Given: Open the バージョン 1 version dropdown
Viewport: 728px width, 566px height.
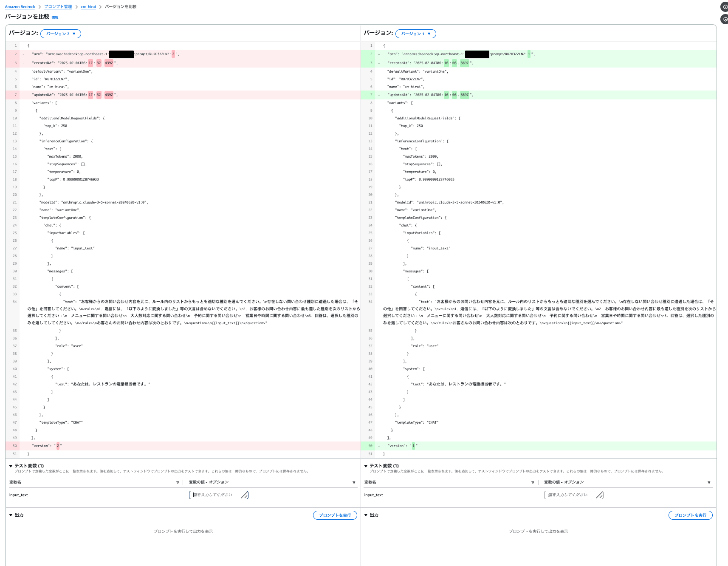Looking at the screenshot, I should 416,34.
